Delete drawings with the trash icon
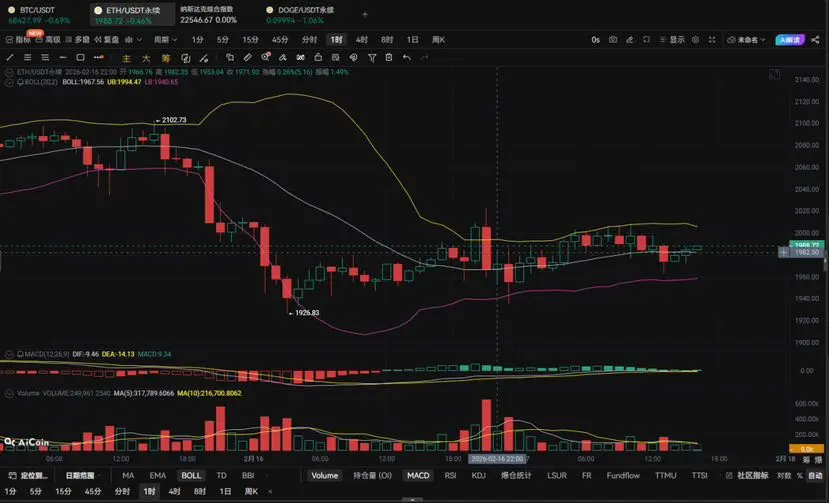Image resolution: width=829 pixels, height=503 pixels. [389, 57]
